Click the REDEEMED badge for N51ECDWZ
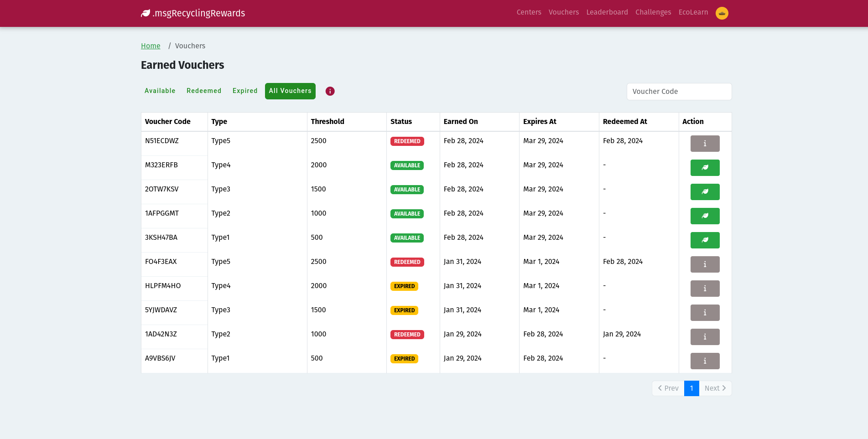Image resolution: width=868 pixels, height=439 pixels. [407, 141]
